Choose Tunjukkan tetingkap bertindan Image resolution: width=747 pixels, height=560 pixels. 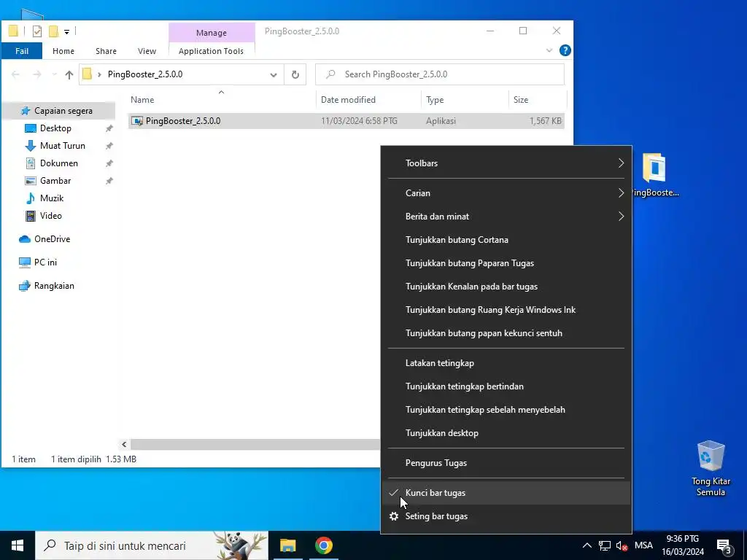506,386
